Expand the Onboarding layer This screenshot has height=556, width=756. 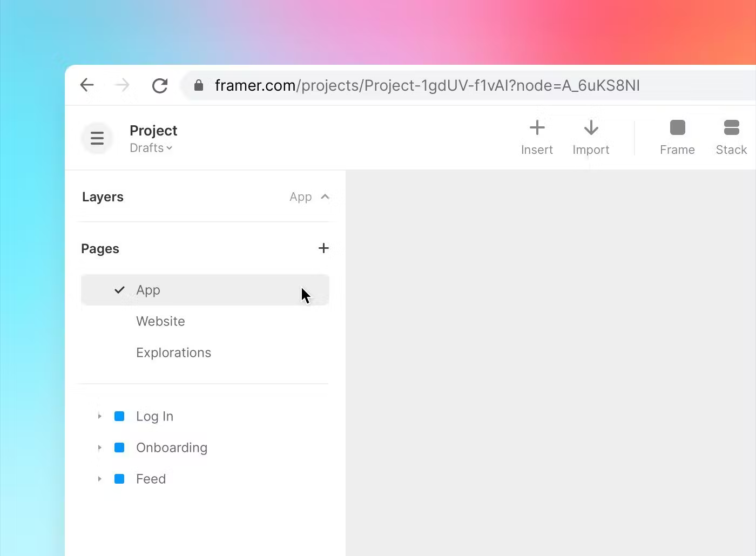[99, 447]
